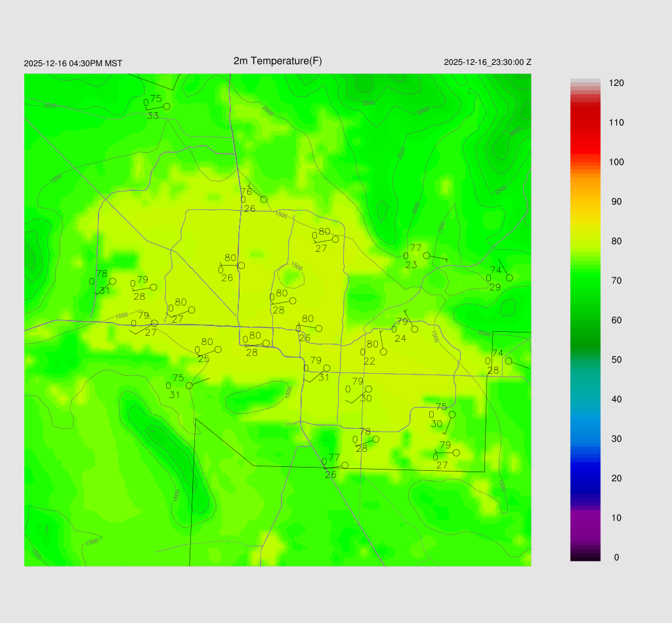Screen dimensions: 672x623
Task: Select station marker reading 79 over 24
Action: [415, 329]
